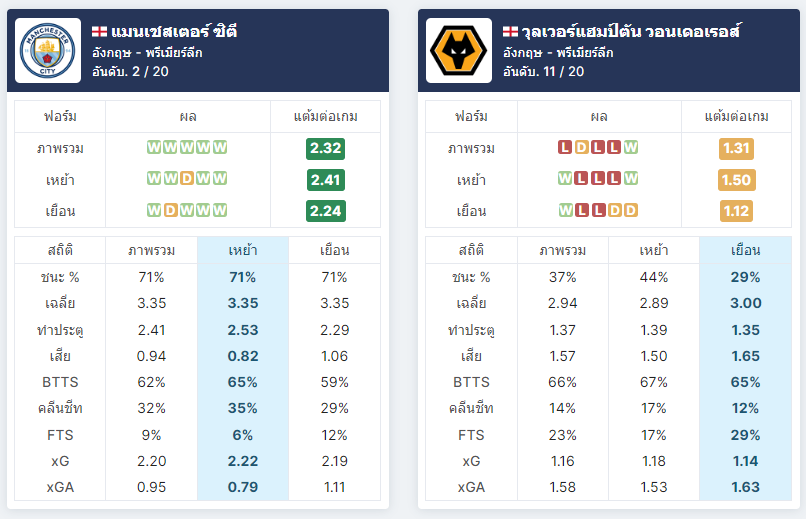Click the Manchester City club crest
This screenshot has width=806, height=519.
pyautogui.click(x=48, y=51)
